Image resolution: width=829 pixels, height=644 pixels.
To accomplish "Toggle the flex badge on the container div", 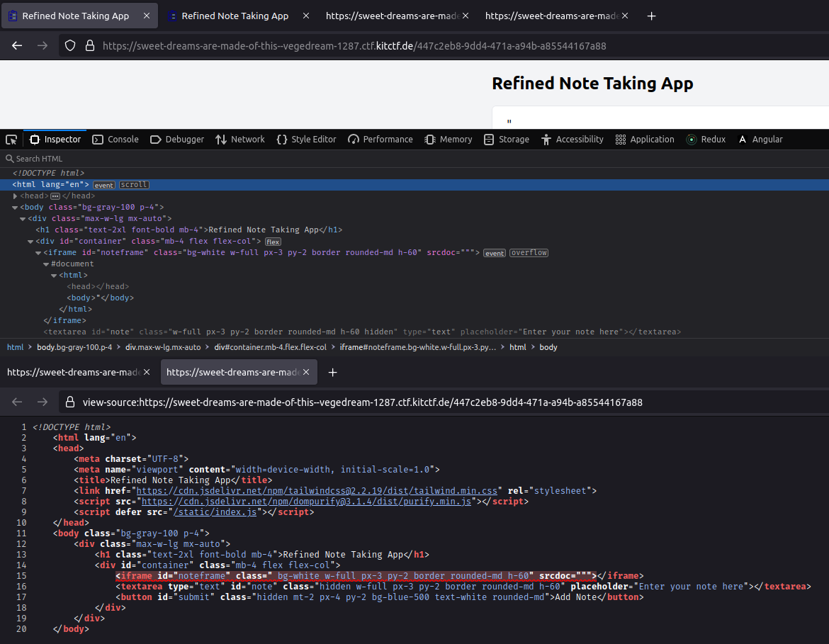I will pos(273,241).
